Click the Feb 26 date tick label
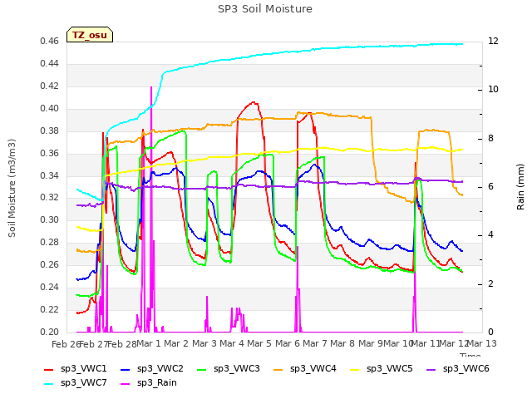Viewport: 532px width, 399px height. click(x=66, y=344)
